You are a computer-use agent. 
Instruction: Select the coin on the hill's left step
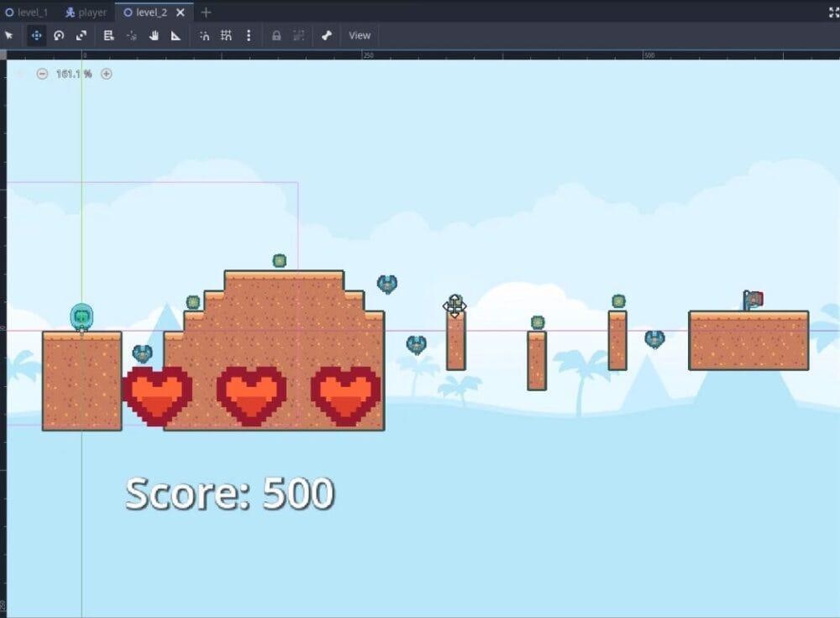click(193, 302)
